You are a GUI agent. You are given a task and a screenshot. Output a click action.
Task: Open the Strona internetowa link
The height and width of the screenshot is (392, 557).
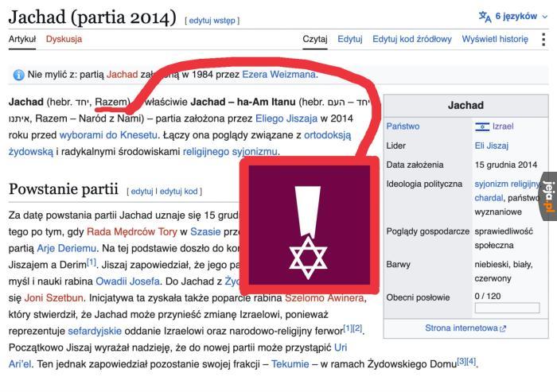[461, 328]
